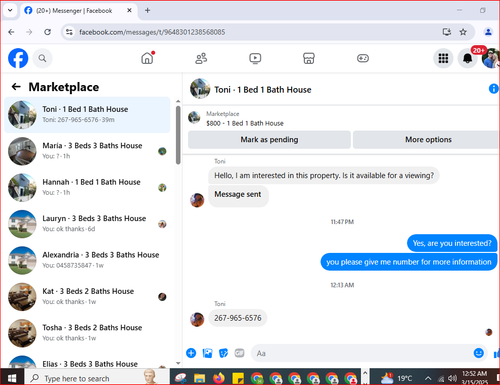Click the chat header title Toni - 1 Bed 1 Bath House
500x385 pixels.
tap(263, 90)
